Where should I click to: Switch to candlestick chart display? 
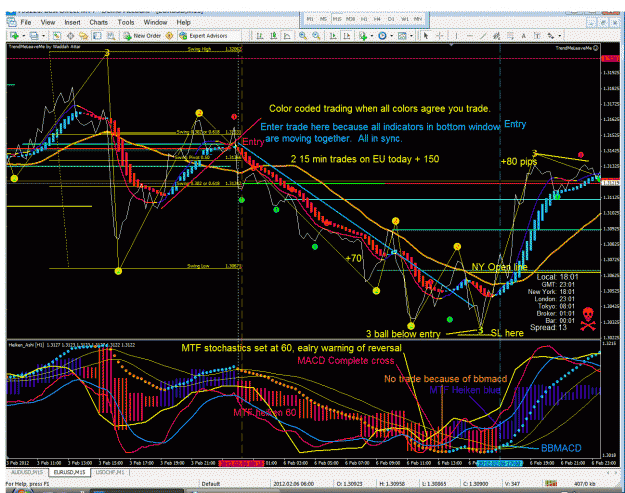pos(273,36)
